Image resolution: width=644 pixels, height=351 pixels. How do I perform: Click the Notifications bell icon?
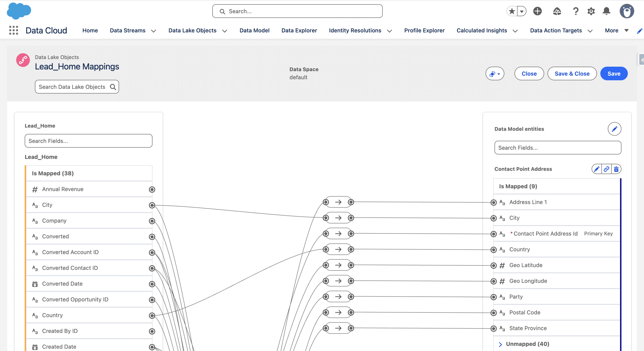click(607, 11)
